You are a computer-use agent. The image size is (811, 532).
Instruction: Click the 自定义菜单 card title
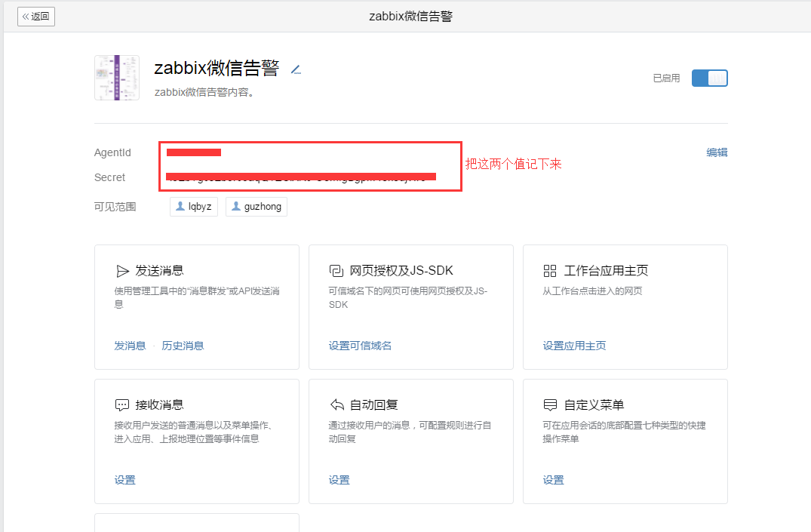[x=594, y=404]
